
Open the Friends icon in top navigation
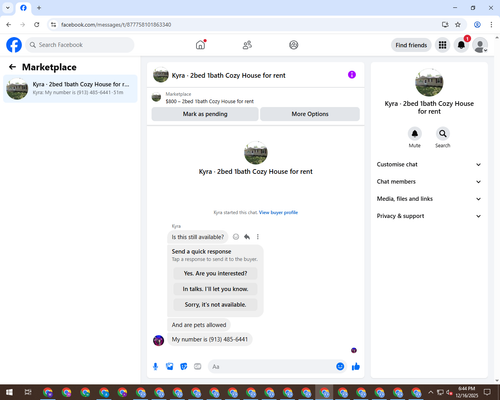[x=247, y=45]
